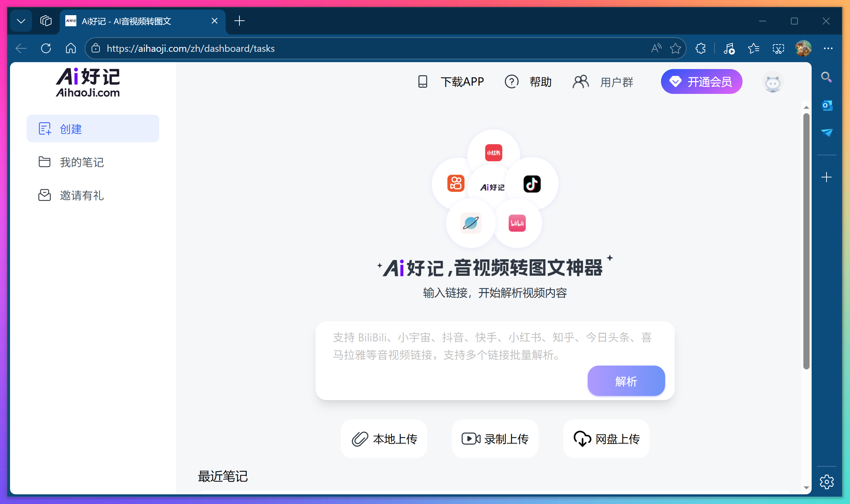Open the Xiaohongshu platform icon
This screenshot has width=850, height=504.
coord(493,153)
